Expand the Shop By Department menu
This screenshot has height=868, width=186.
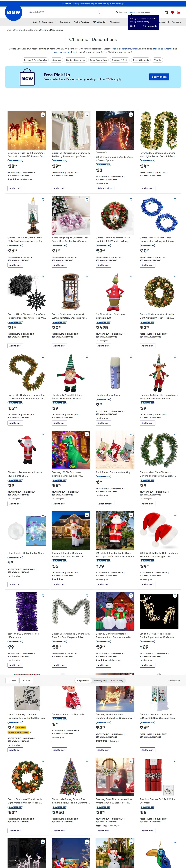43,22
